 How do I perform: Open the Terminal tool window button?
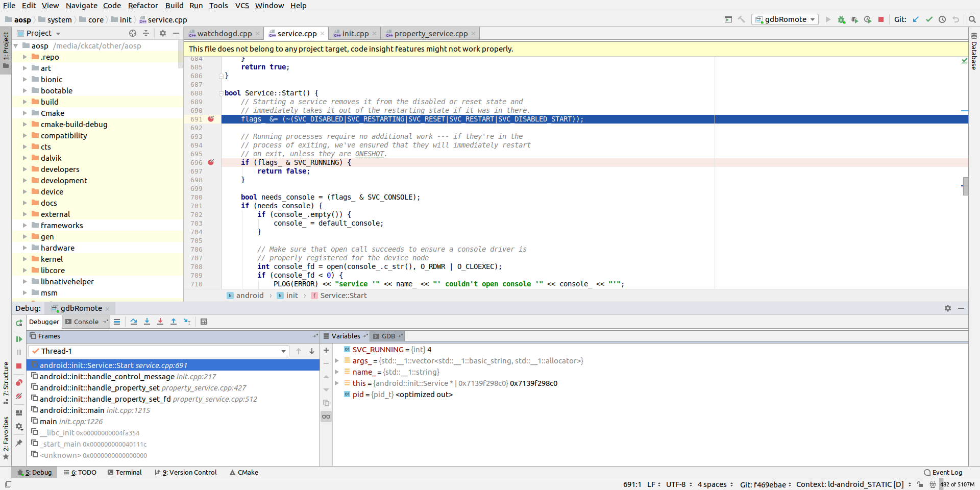click(125, 472)
